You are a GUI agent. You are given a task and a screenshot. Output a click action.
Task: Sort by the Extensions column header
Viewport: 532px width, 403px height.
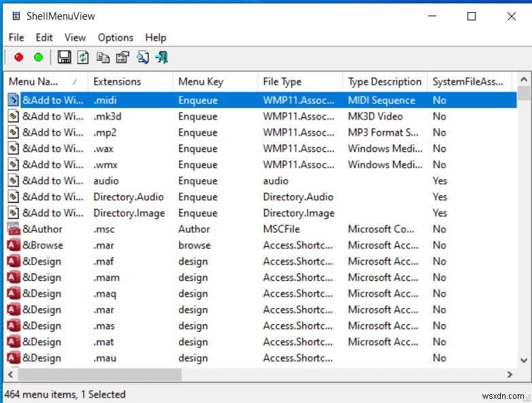pyautogui.click(x=117, y=81)
